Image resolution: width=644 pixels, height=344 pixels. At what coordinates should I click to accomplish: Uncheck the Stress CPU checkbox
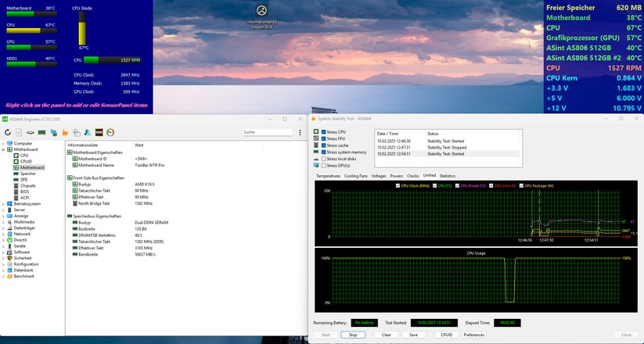323,132
